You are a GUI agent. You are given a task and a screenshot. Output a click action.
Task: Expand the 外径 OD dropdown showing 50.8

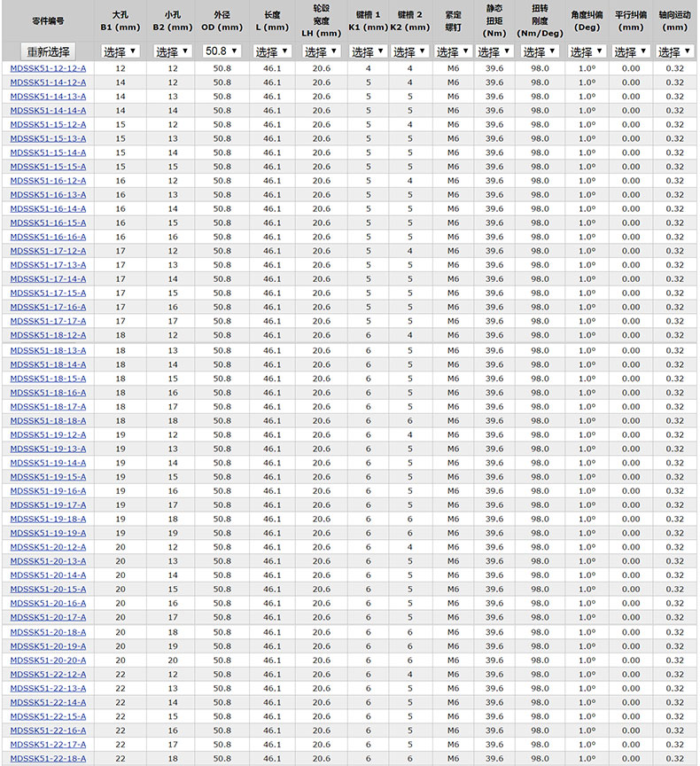tap(222, 52)
